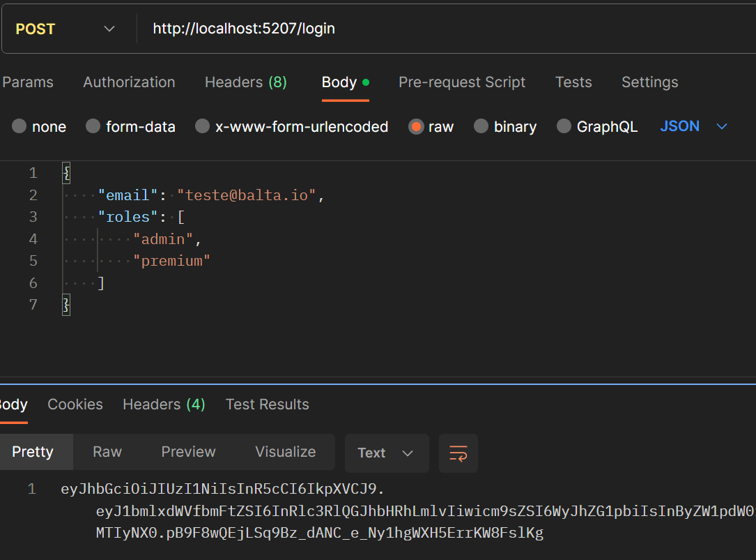756x560 pixels.
Task: Toggle word wrap on the response body
Action: click(458, 453)
